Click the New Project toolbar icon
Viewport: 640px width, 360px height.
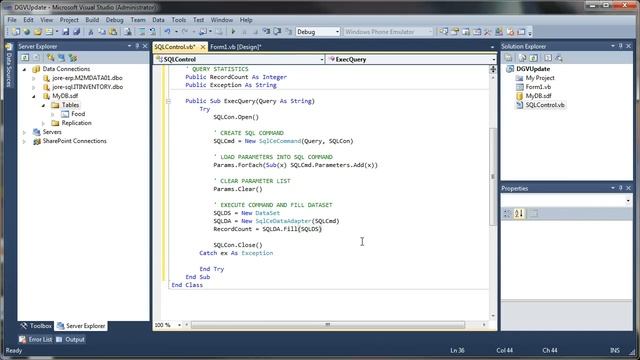(16, 31)
